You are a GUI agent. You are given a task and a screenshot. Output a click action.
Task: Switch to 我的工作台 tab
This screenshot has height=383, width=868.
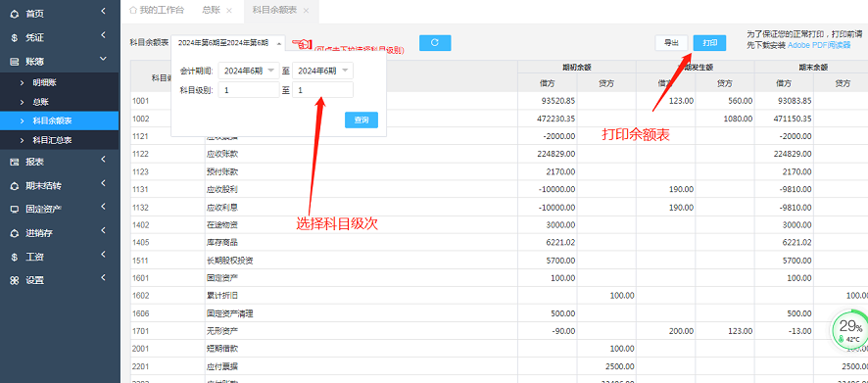(156, 10)
